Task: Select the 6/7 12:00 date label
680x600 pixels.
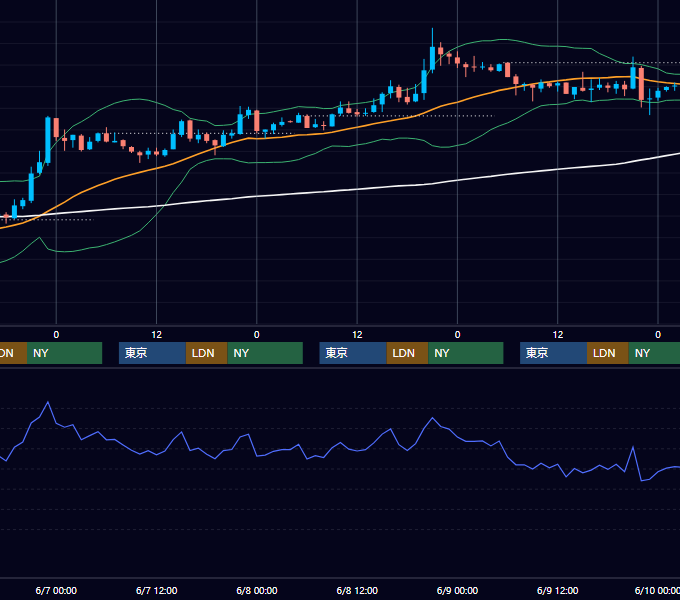Action: 157,590
